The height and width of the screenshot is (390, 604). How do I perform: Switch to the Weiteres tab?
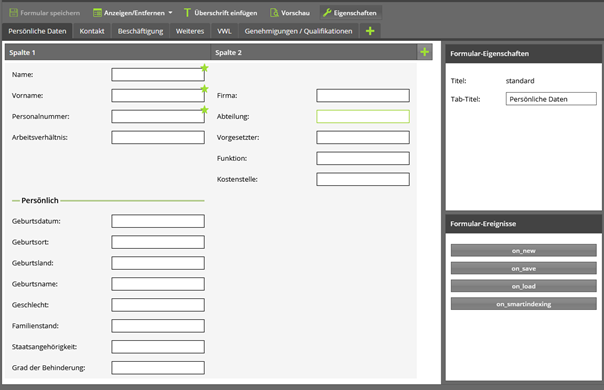pyautogui.click(x=190, y=31)
